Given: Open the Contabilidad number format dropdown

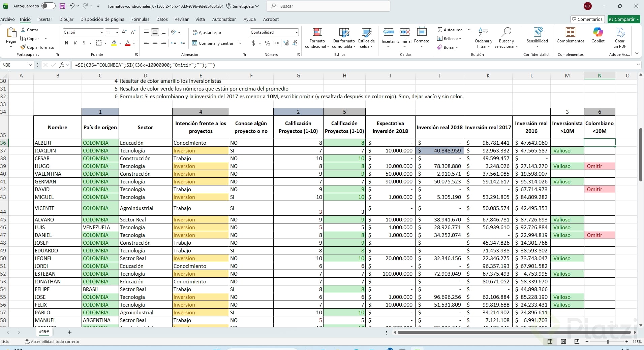Looking at the screenshot, I should (296, 32).
